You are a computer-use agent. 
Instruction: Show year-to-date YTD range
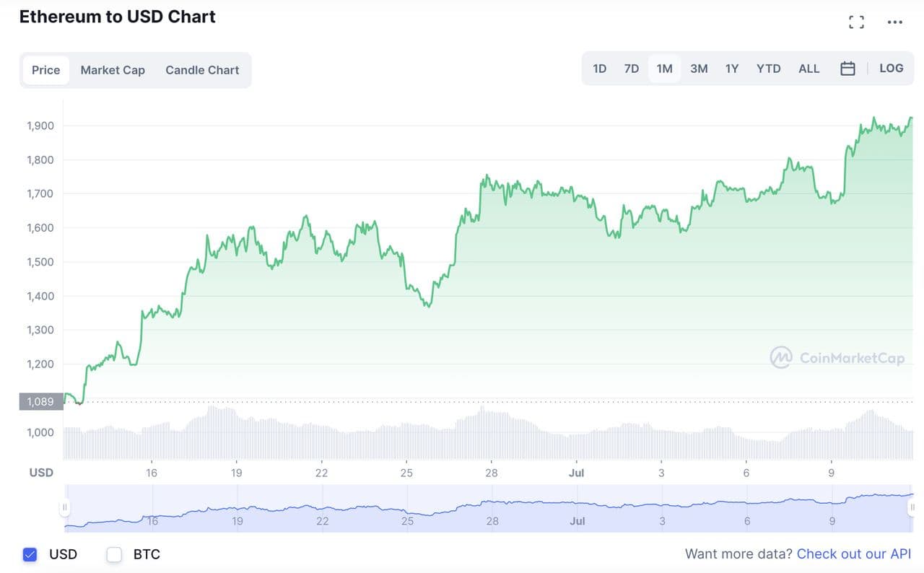[x=768, y=69]
